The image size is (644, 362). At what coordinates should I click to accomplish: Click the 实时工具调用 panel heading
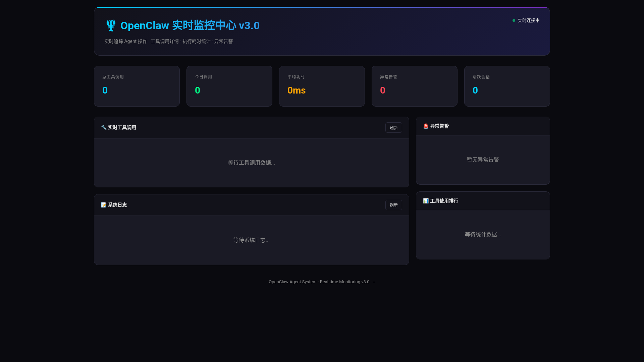click(122, 127)
